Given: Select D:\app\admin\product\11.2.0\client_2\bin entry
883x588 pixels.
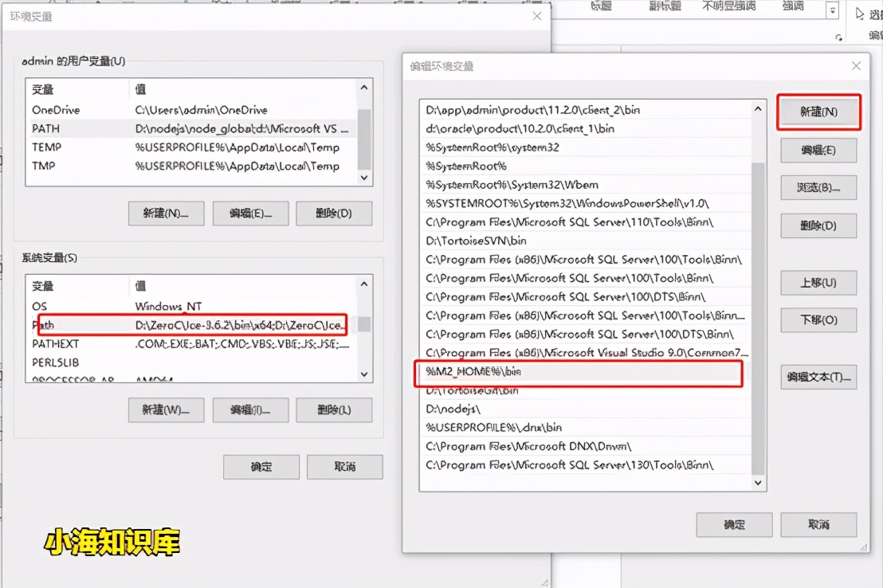Looking at the screenshot, I should [587, 110].
